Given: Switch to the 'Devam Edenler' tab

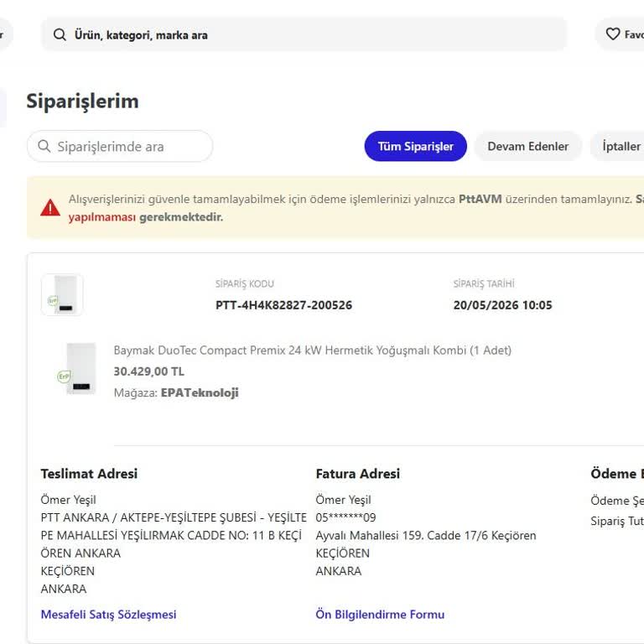Looking at the screenshot, I should (527, 146).
